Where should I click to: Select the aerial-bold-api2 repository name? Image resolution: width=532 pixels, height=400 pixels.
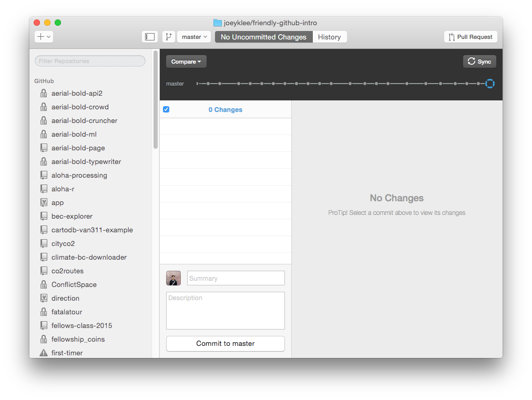pyautogui.click(x=77, y=94)
